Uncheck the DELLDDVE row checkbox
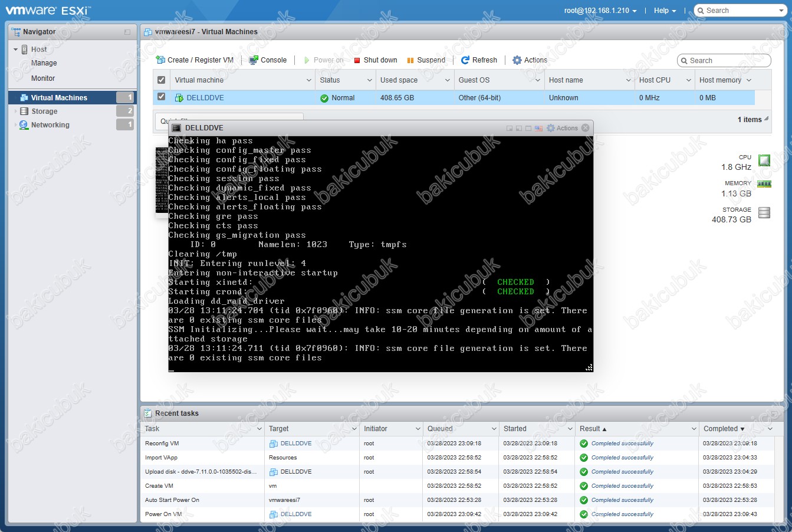The width and height of the screenshot is (792, 532). [162, 97]
